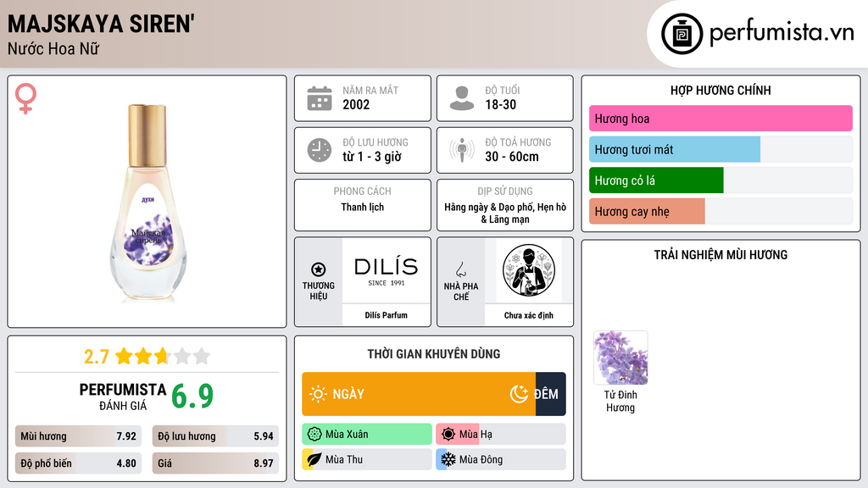Click the perfumista.vn perfume bottle logo icon
This screenshot has height=488, width=868.
coord(682,34)
